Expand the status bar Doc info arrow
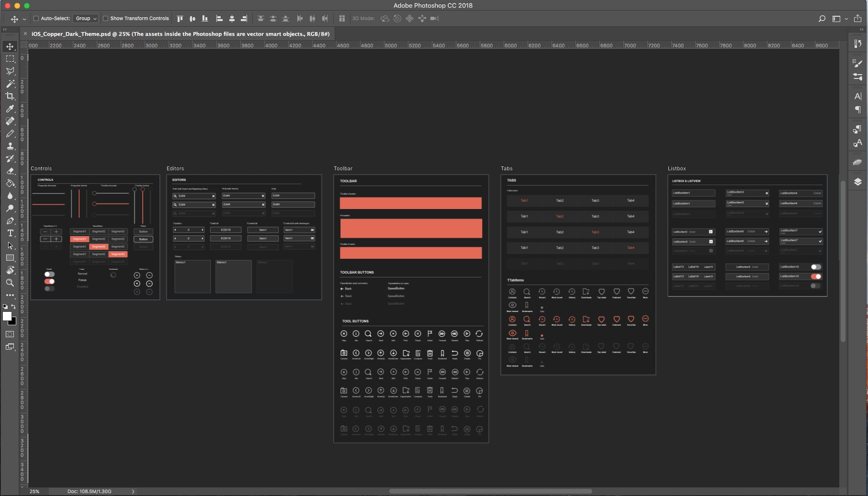 [133, 491]
